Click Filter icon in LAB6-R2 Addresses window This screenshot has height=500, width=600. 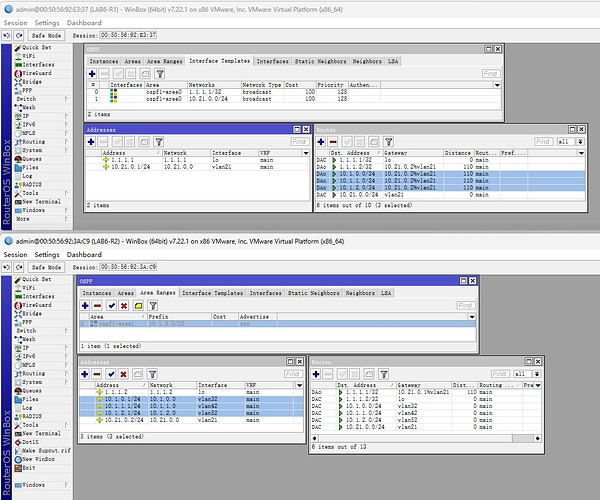[152, 374]
